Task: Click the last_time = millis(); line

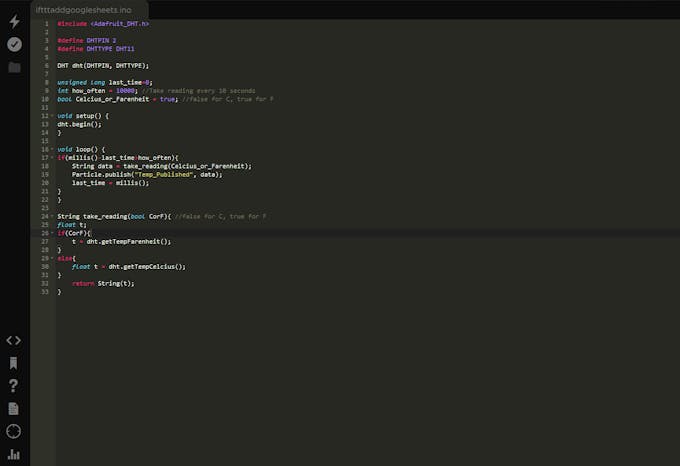Action: point(111,183)
